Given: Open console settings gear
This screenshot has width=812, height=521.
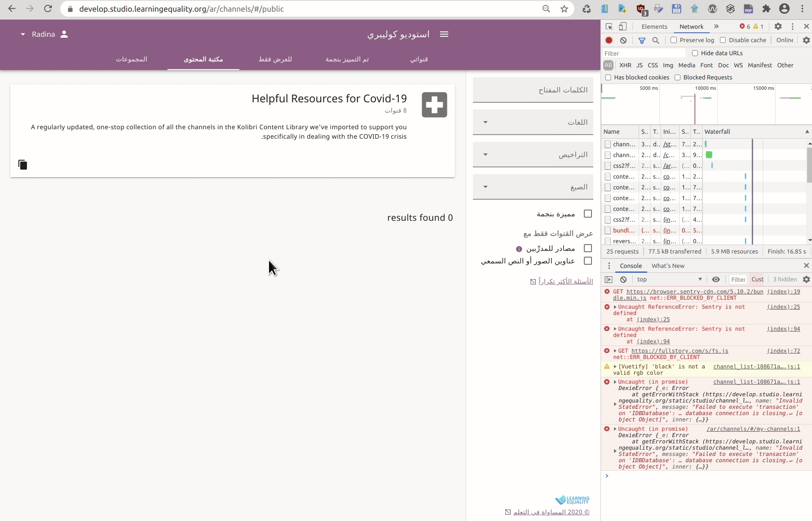Looking at the screenshot, I should coord(806,279).
